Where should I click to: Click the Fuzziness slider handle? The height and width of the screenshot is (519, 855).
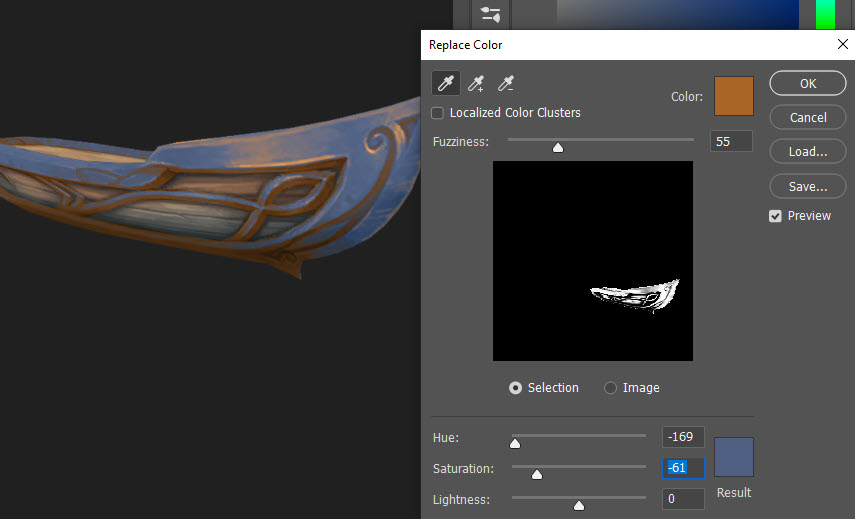[558, 147]
